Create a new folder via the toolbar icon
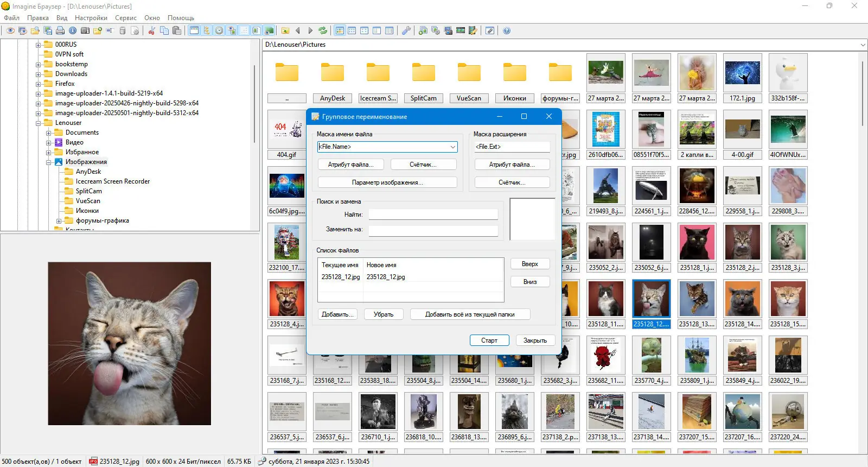 [x=98, y=30]
